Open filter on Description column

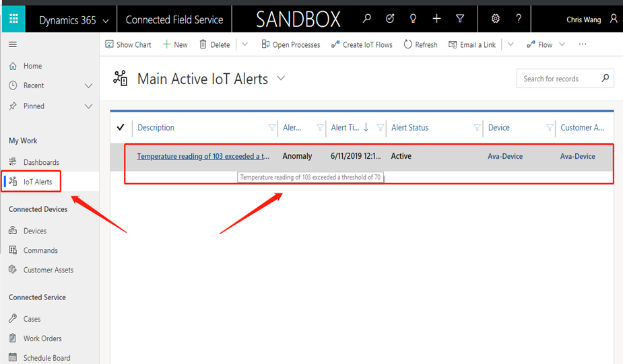272,127
